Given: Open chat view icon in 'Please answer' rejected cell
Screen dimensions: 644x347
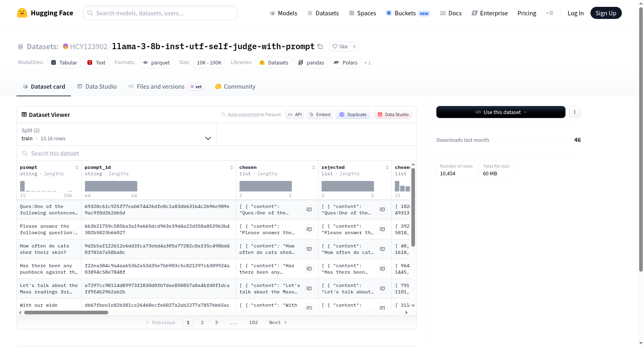Looking at the screenshot, I should [x=382, y=229].
